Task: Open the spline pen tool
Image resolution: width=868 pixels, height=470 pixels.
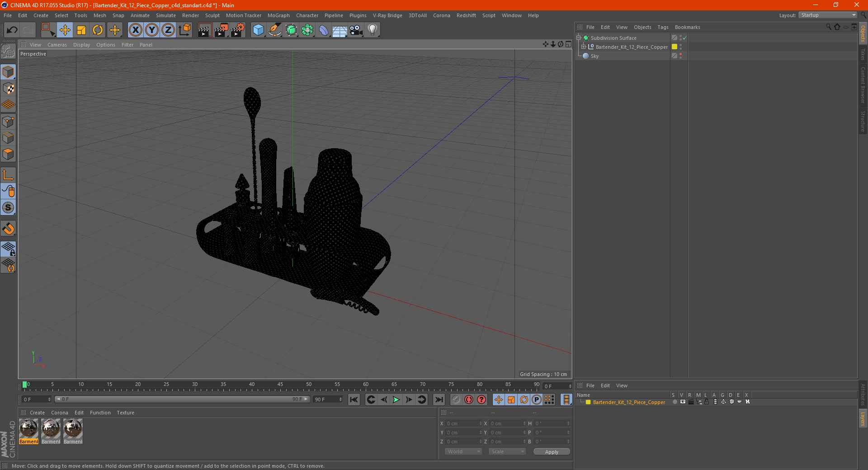Action: pyautogui.click(x=275, y=30)
